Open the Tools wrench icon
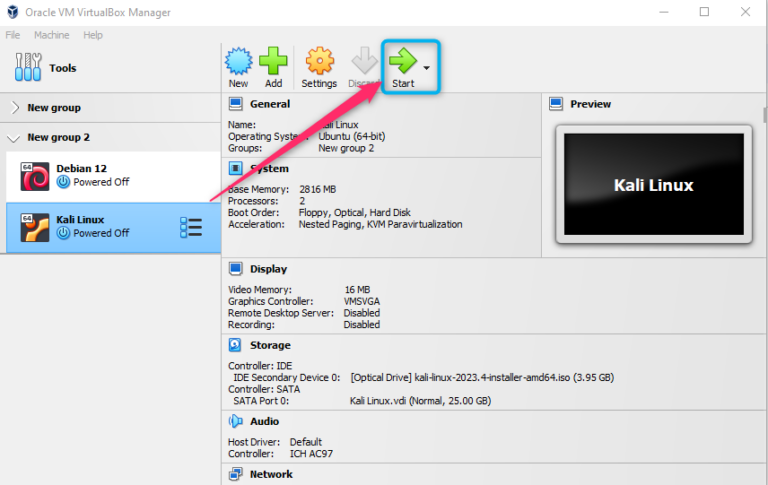Image resolution: width=768 pixels, height=485 pixels. 28,68
